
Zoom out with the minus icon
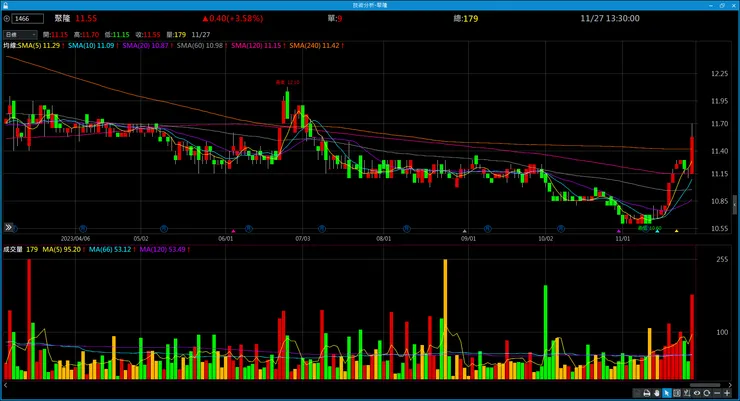pos(717,393)
